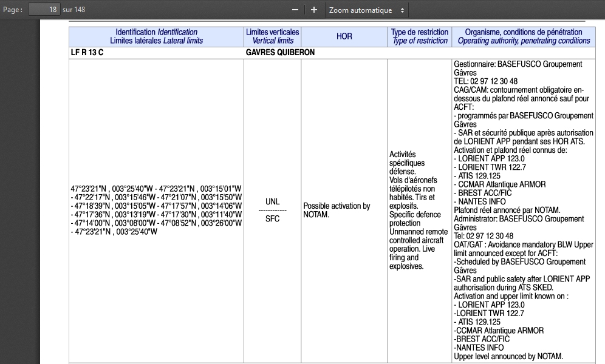Click '-SAR and public safety after LORIENT APP' line
This screenshot has height=364, width=605.
pos(522,279)
